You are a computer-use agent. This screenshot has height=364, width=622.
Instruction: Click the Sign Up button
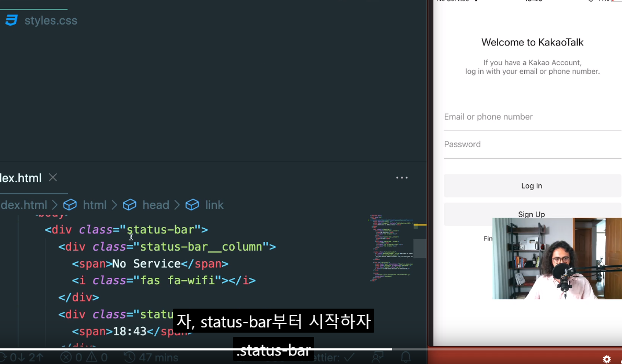click(533, 214)
